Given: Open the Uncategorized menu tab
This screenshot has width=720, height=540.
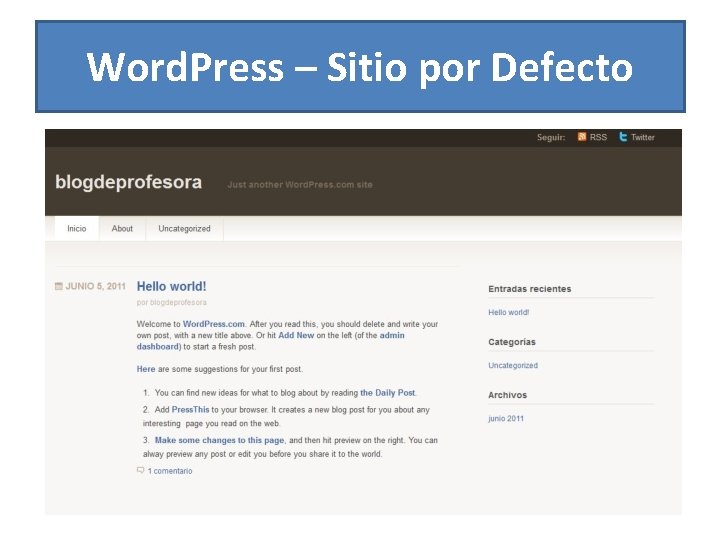Looking at the screenshot, I should pyautogui.click(x=184, y=228).
